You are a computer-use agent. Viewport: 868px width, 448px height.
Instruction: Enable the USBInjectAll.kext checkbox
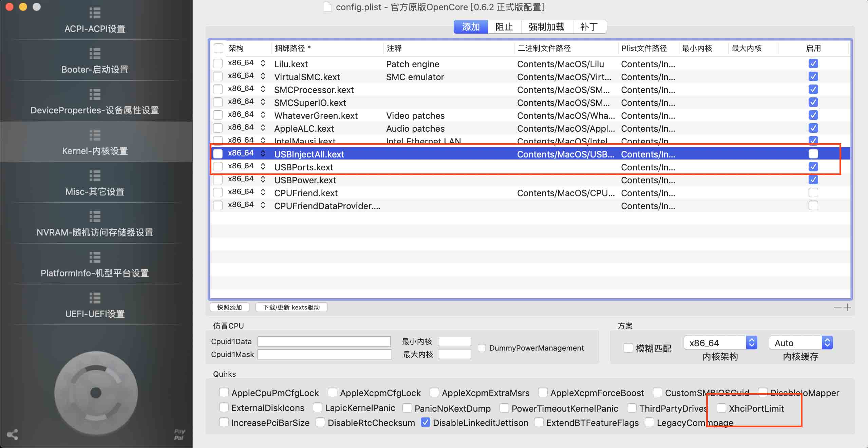[813, 154]
